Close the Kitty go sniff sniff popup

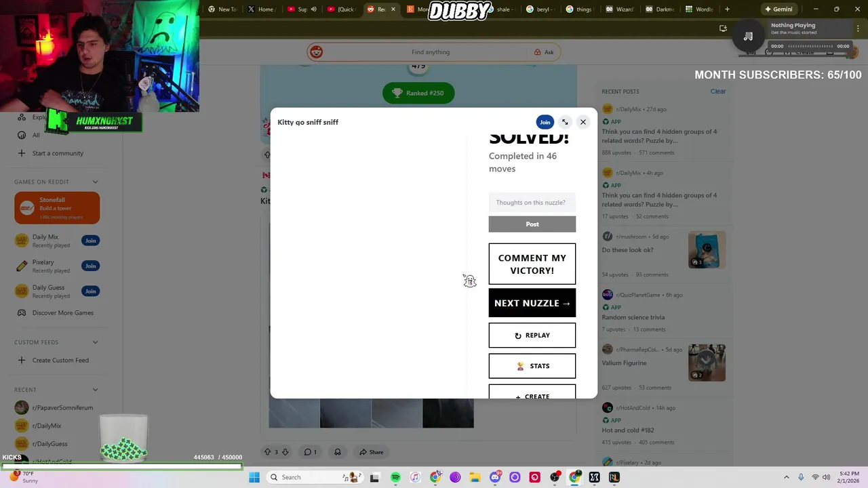[x=583, y=122]
